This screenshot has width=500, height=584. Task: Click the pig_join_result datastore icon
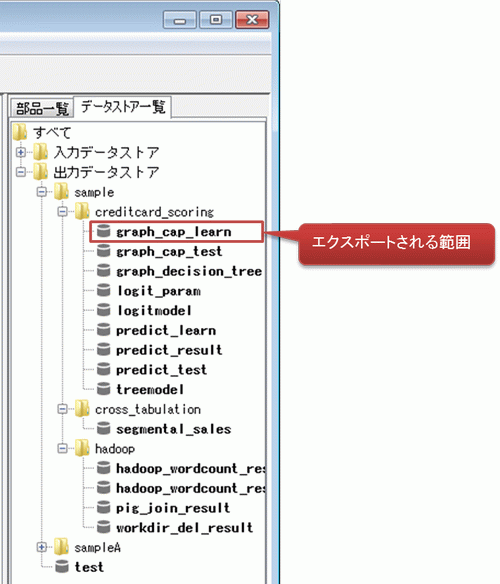(104, 508)
